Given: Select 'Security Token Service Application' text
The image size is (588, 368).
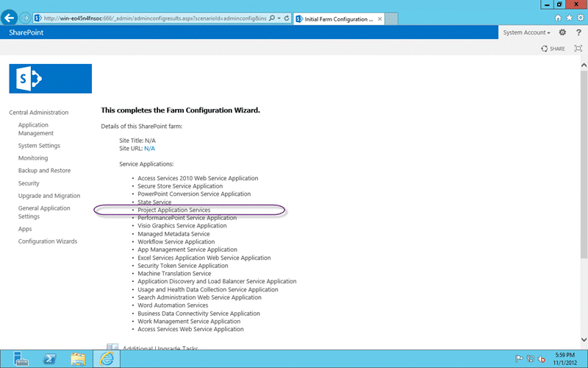Looking at the screenshot, I should [x=182, y=266].
